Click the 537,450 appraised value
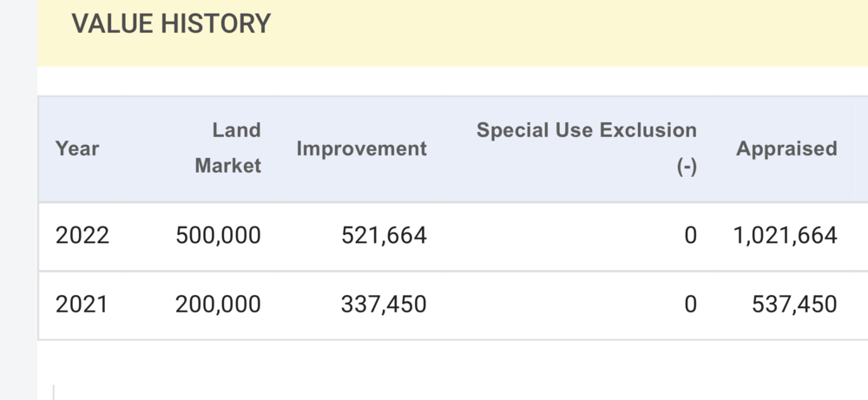 tap(796, 305)
